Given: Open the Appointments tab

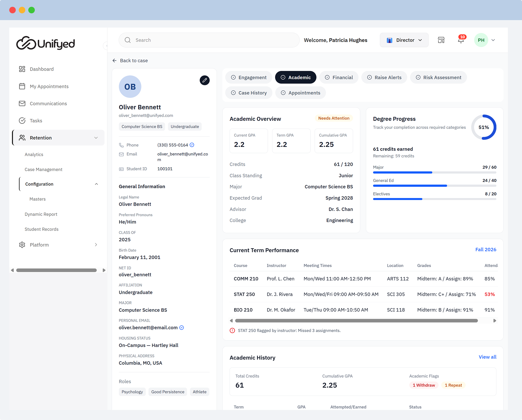Looking at the screenshot, I should coord(300,93).
